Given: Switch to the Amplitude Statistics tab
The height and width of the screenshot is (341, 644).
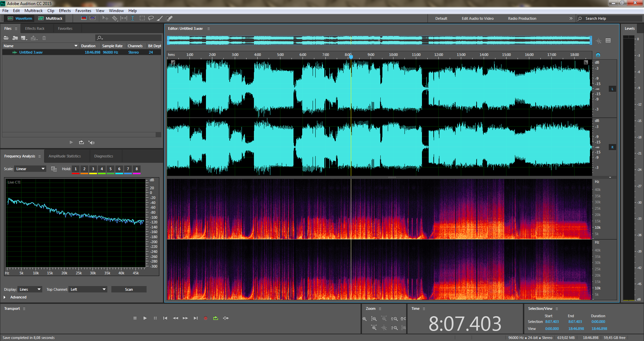Looking at the screenshot, I should pyautogui.click(x=64, y=156).
